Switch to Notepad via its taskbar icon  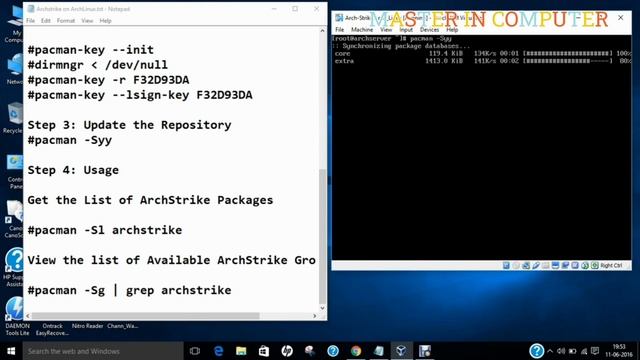click(379, 351)
